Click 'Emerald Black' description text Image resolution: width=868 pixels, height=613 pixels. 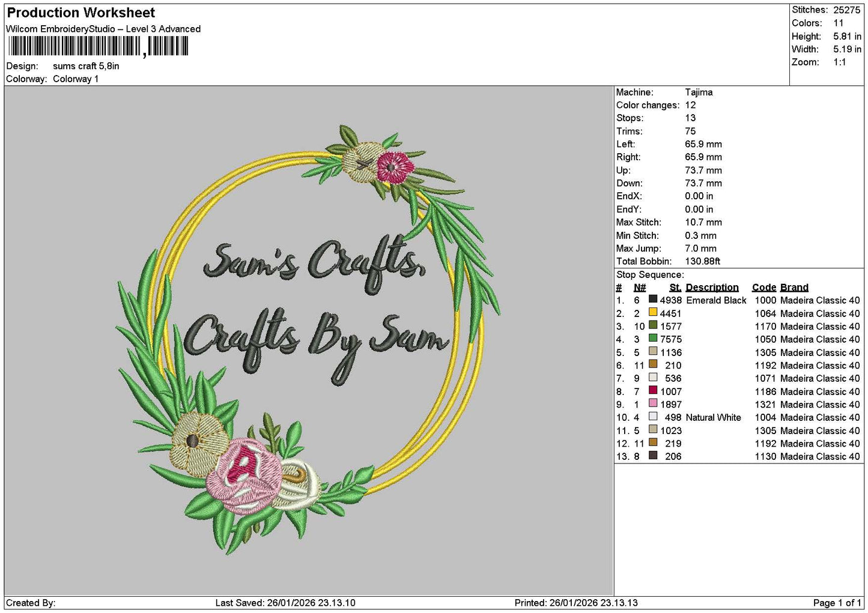(x=716, y=300)
